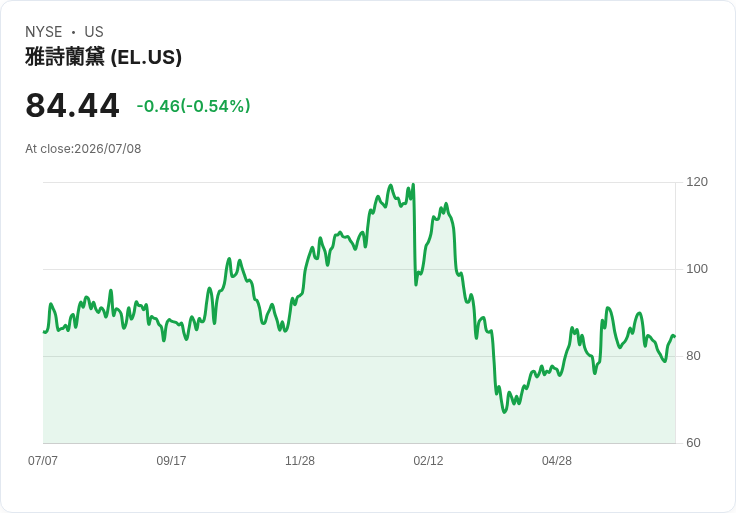Click the chart's lowest trough point
Screen dimensions: 736x513
click(x=505, y=412)
